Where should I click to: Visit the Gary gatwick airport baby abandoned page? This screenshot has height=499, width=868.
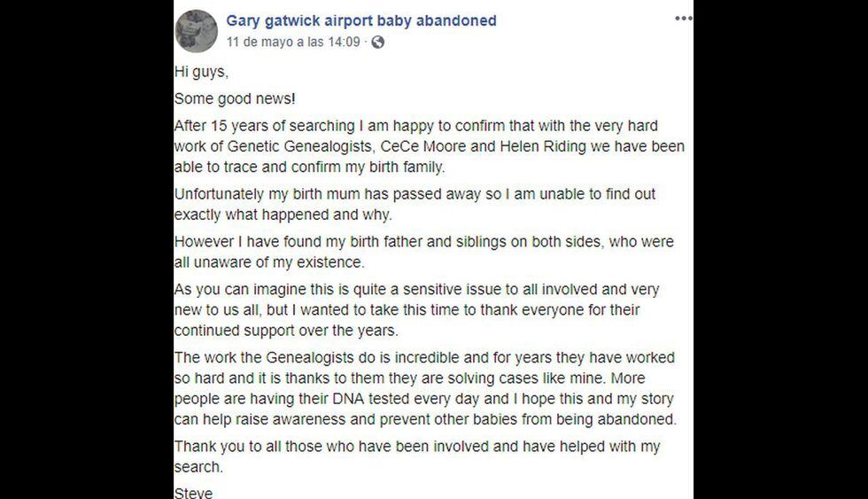(x=361, y=20)
